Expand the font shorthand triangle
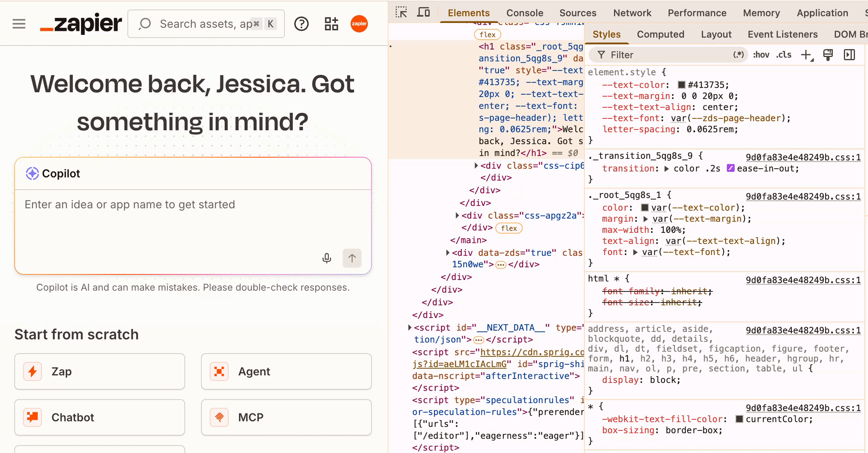The height and width of the screenshot is (453, 868). coord(635,252)
